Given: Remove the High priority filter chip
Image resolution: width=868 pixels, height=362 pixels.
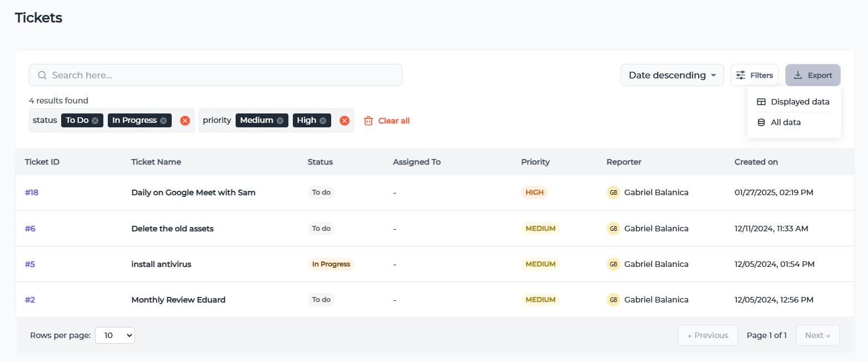Looking at the screenshot, I should point(323,121).
